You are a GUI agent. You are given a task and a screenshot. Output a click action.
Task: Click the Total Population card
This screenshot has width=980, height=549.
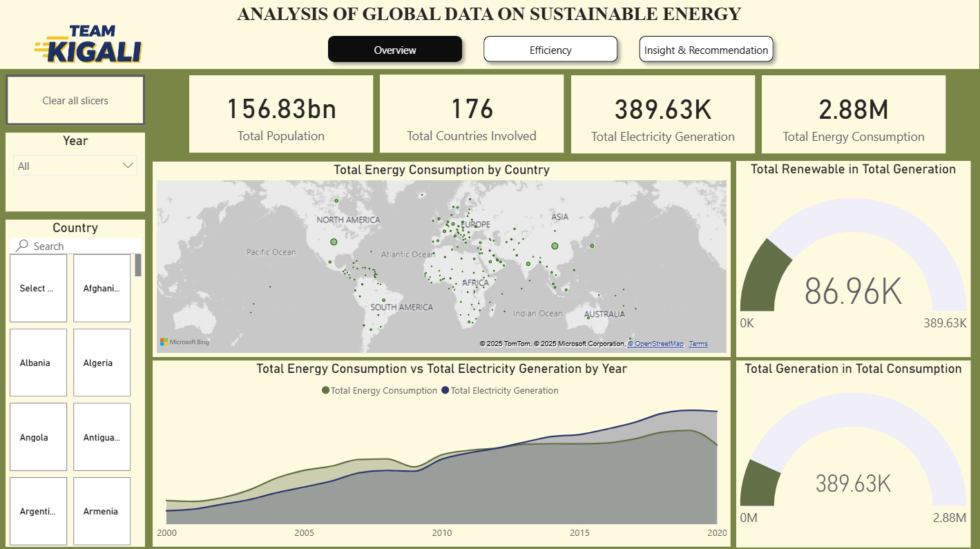click(x=281, y=114)
